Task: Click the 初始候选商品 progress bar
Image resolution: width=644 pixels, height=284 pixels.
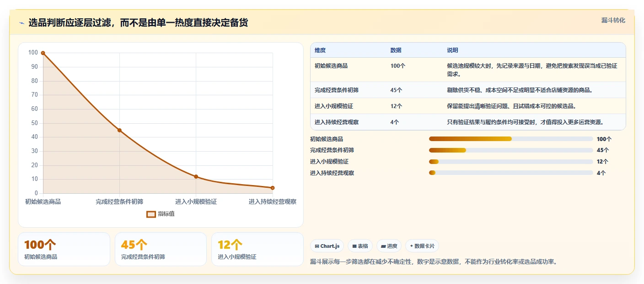Action: (x=511, y=139)
